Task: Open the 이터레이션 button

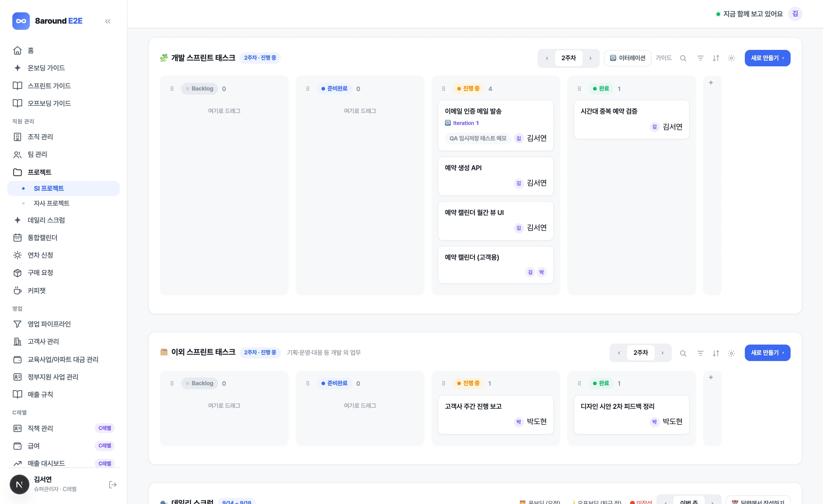Action: (x=628, y=58)
